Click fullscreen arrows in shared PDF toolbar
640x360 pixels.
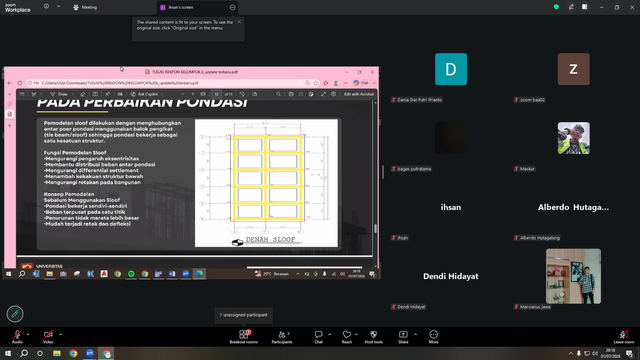[x=323, y=94]
